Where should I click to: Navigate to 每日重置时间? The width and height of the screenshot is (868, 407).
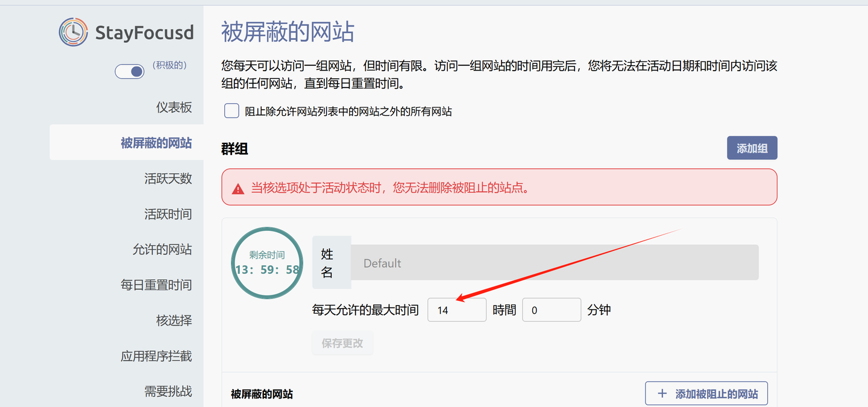click(156, 285)
